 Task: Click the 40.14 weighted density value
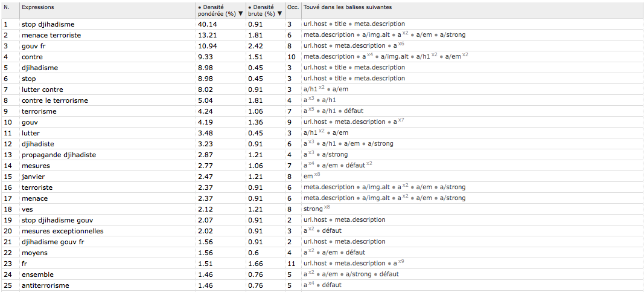click(x=206, y=24)
